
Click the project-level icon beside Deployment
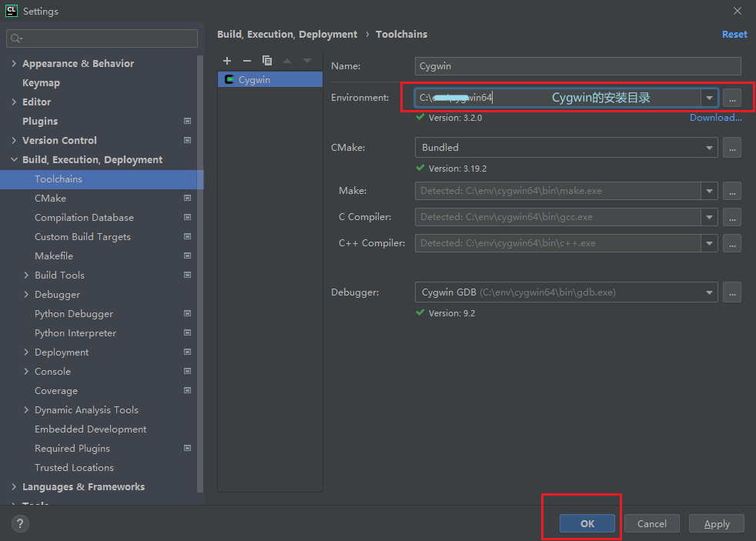[188, 352]
